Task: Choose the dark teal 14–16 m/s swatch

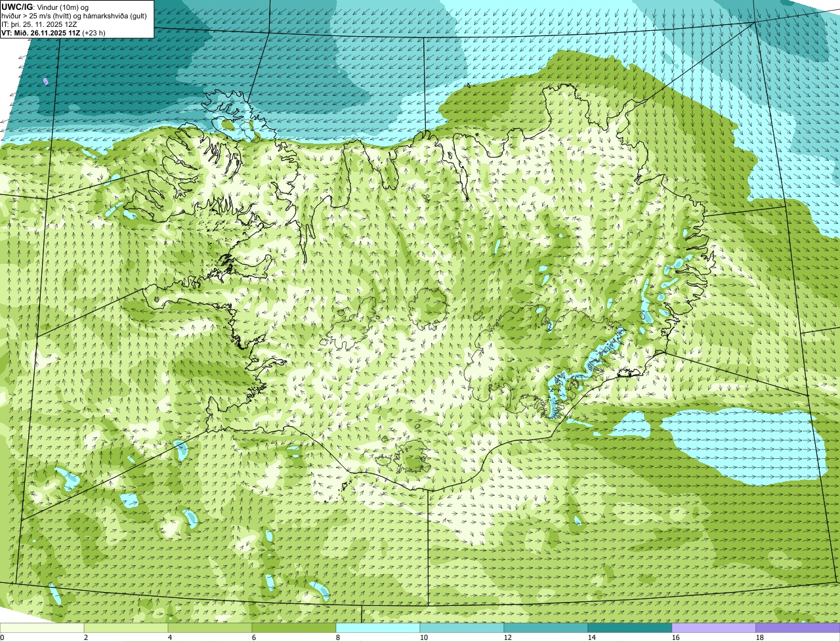Action: tap(630, 628)
